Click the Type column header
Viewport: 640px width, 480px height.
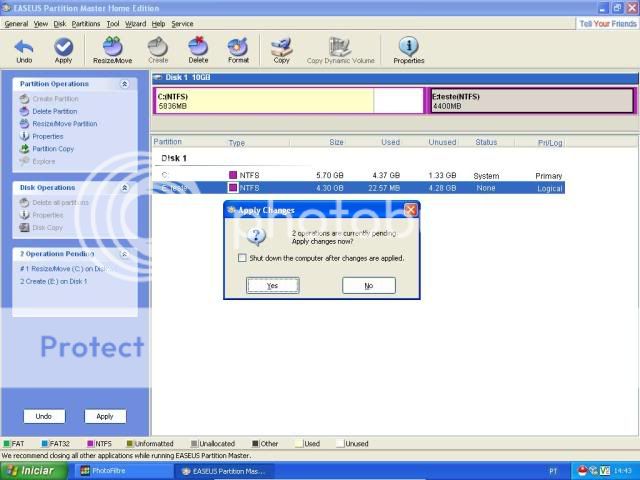click(x=237, y=142)
